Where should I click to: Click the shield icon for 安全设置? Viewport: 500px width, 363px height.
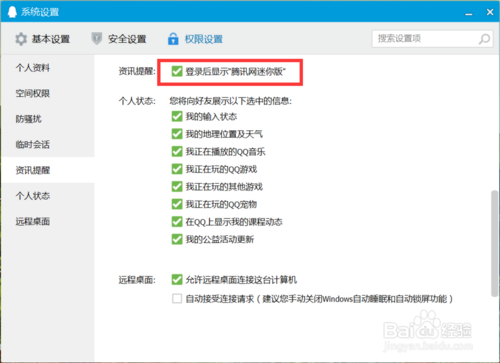tap(97, 39)
